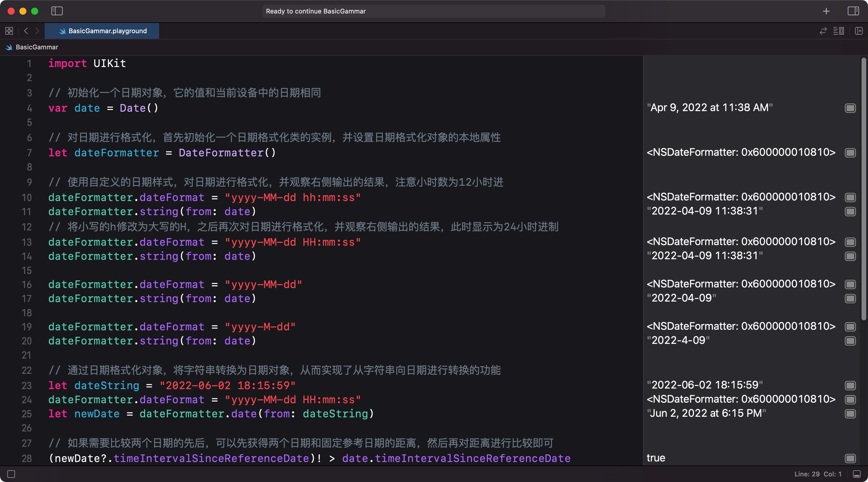
Task: Show result for "Apr 9, 2022 at 11:38 AM"
Action: tap(850, 108)
